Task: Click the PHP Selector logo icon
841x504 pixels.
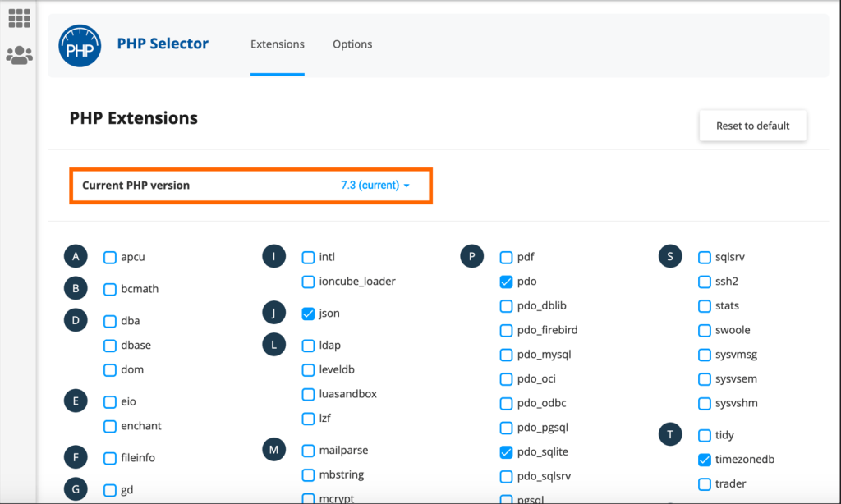Action: 80,46
